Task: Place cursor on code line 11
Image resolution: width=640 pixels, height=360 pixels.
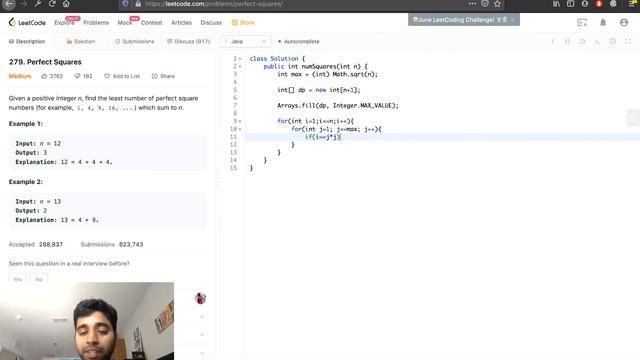Action: (x=442, y=137)
